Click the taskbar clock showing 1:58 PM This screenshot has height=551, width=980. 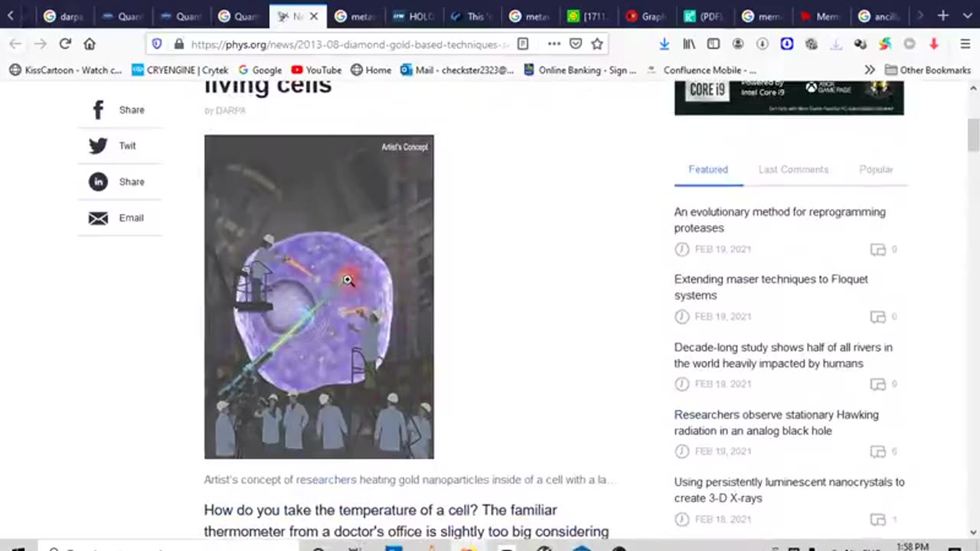tap(912, 546)
